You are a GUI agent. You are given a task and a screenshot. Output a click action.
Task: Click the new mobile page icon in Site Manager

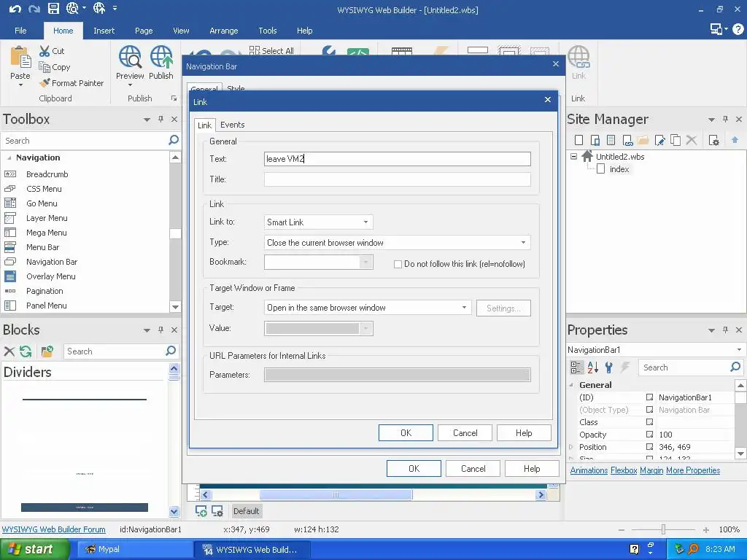[595, 140]
